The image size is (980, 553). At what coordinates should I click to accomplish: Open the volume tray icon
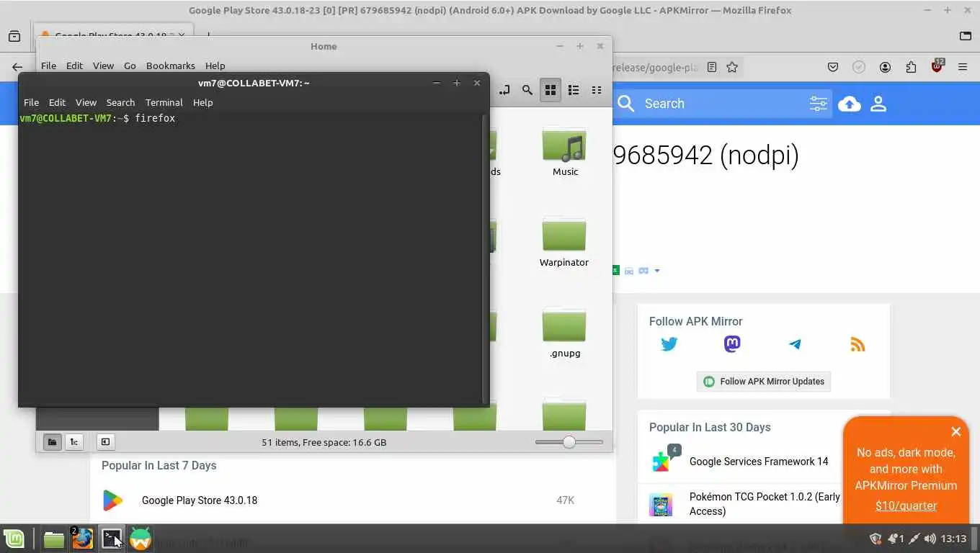930,539
